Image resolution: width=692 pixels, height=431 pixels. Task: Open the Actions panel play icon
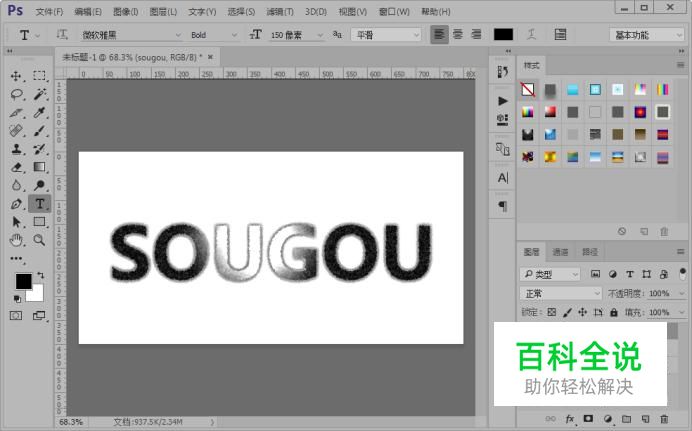pyautogui.click(x=502, y=101)
